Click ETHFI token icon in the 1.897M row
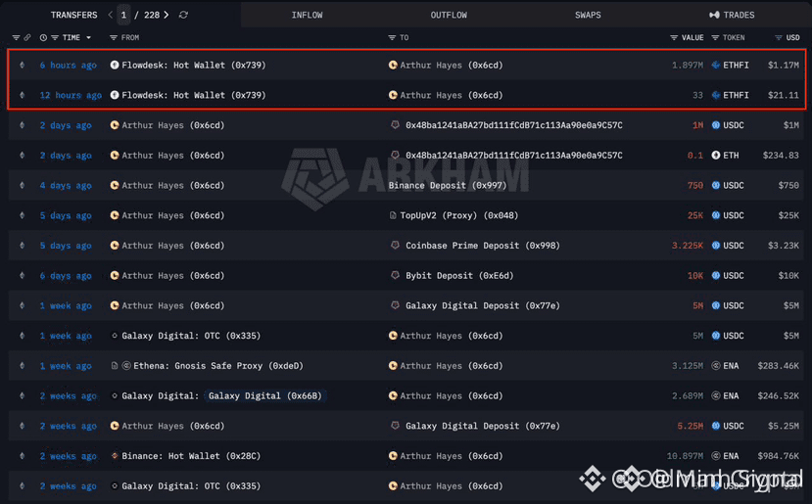Screen dimensions: 812x504 (716, 66)
